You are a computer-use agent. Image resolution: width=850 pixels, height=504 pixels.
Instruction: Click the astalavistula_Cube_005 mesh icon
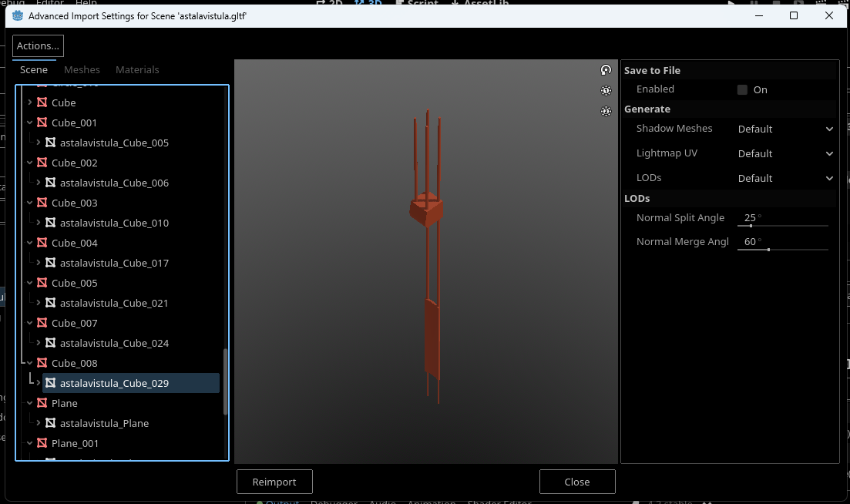[50, 143]
